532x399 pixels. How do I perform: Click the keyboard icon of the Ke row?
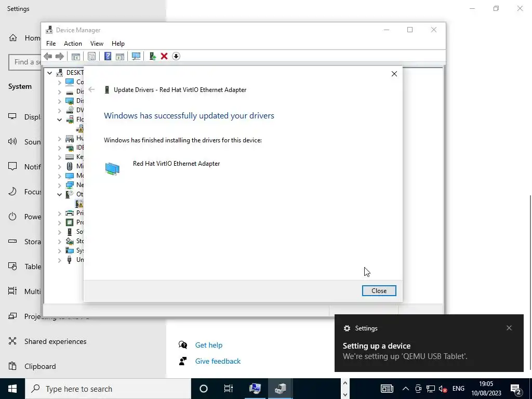click(x=70, y=157)
